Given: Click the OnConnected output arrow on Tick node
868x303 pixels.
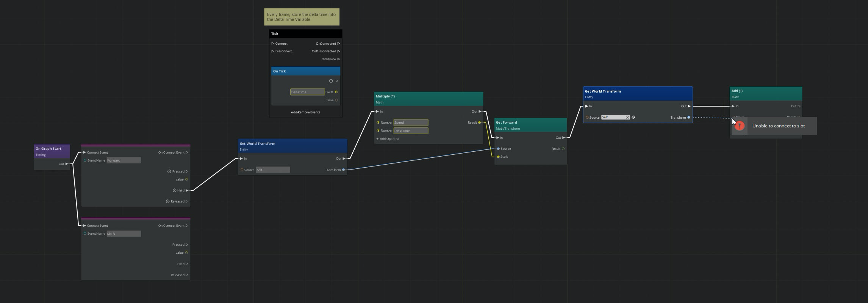Looking at the screenshot, I should click(339, 44).
